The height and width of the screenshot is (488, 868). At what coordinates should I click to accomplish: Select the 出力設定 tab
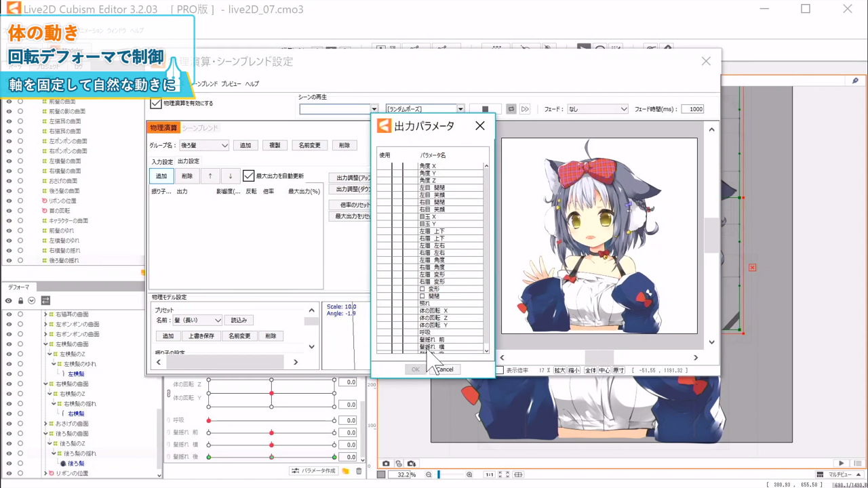[x=189, y=161]
